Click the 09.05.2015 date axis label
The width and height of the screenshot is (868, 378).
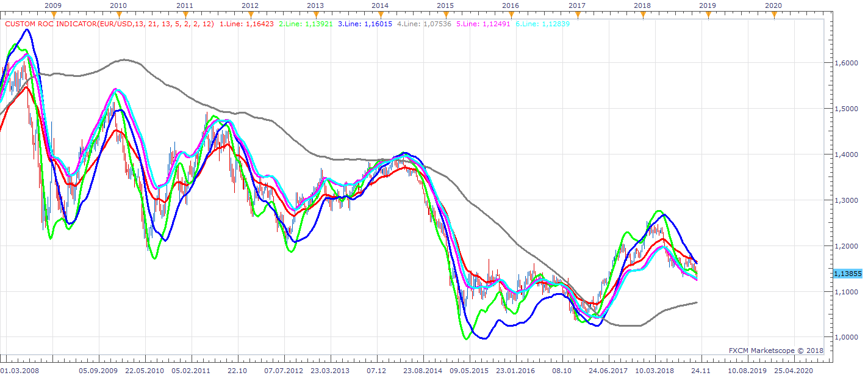tap(468, 370)
